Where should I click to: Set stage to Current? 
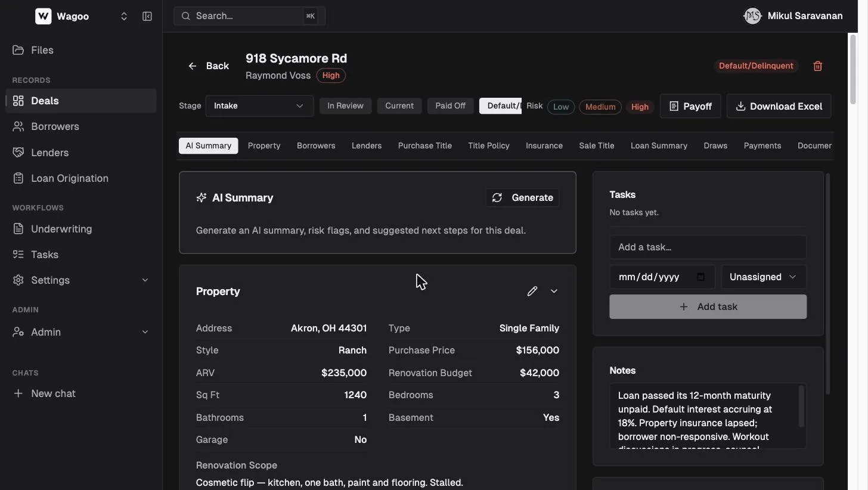click(399, 106)
